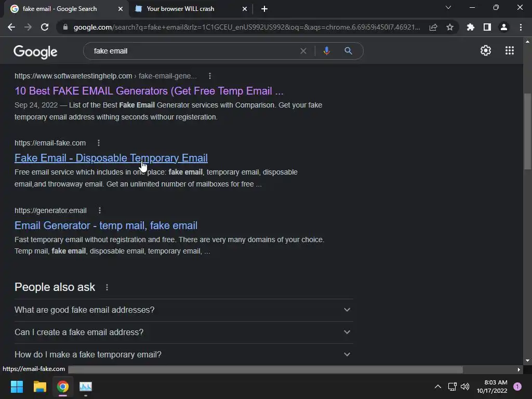Close the 'fake email - Google Search' tab

tap(121, 9)
